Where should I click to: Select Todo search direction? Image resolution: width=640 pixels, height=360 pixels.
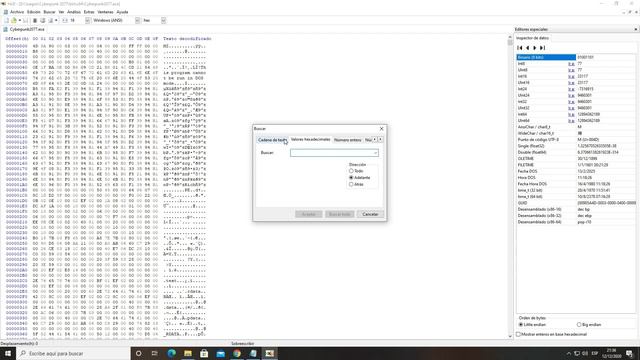[x=356, y=171]
